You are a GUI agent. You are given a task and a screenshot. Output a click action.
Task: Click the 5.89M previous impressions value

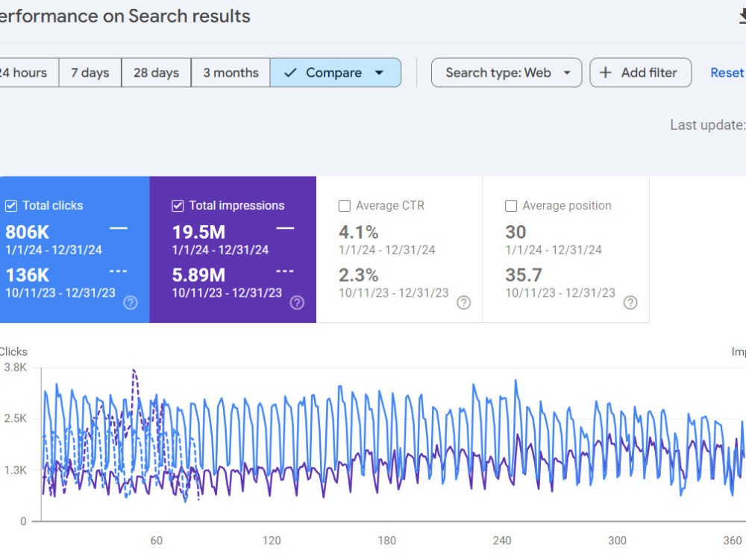pyautogui.click(x=198, y=275)
